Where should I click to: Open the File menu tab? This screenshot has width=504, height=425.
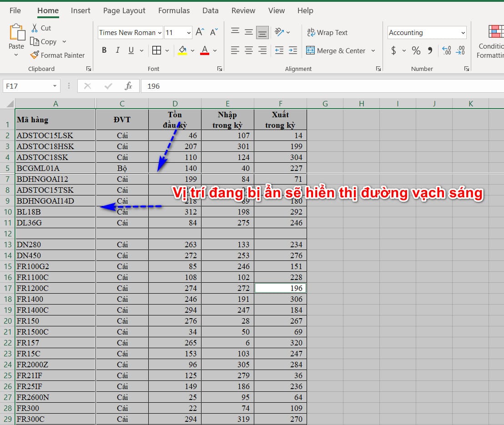pos(15,10)
